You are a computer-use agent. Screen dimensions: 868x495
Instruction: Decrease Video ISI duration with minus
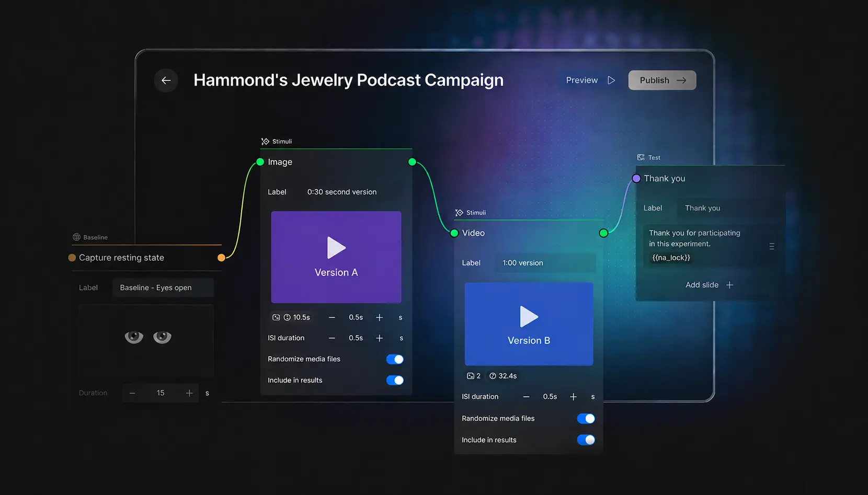526,397
